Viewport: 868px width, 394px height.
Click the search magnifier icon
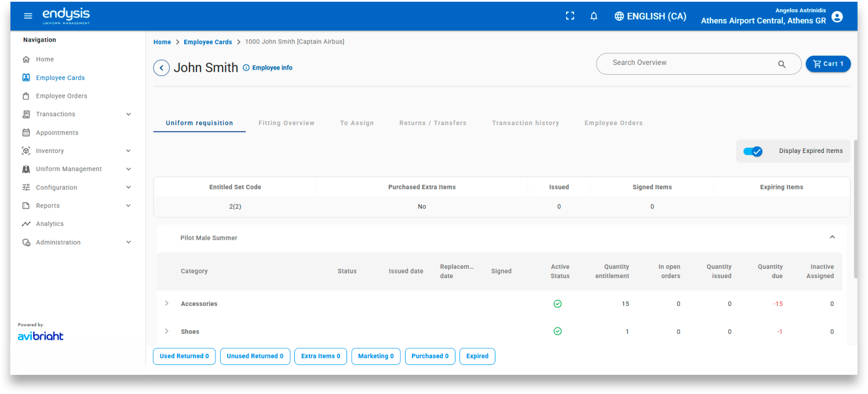[782, 64]
